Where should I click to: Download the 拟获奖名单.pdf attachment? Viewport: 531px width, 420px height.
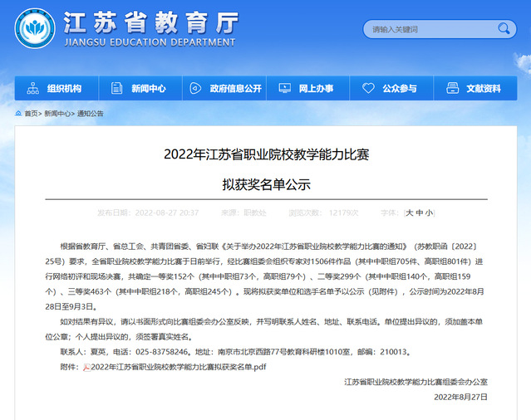[178, 366]
